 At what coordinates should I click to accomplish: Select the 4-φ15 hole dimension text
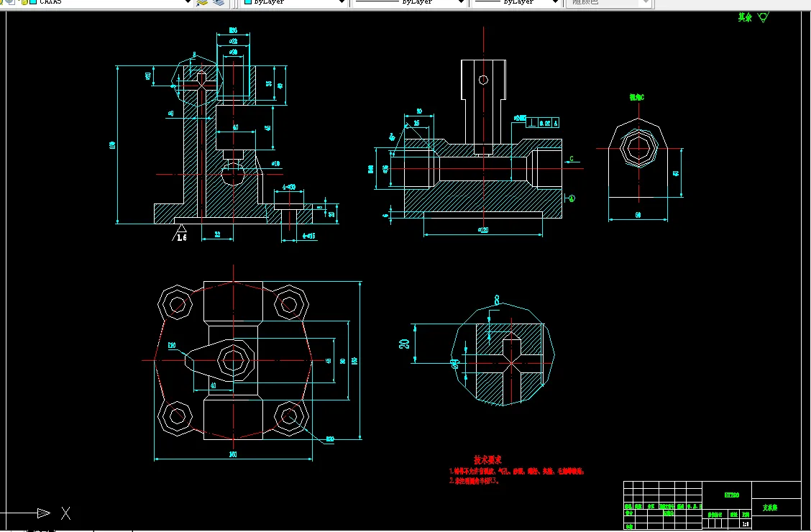(308, 236)
